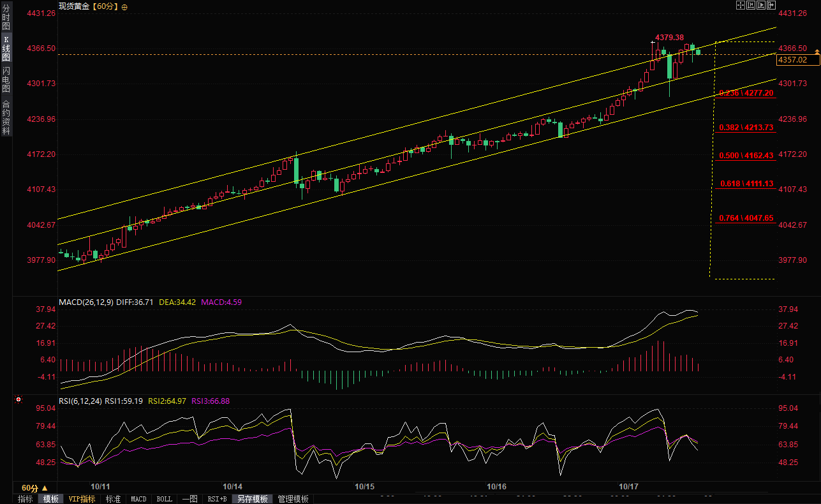This screenshot has height=504, width=821.
Task: Click the crosshair cursor icon at top right
Action: click(x=741, y=6)
